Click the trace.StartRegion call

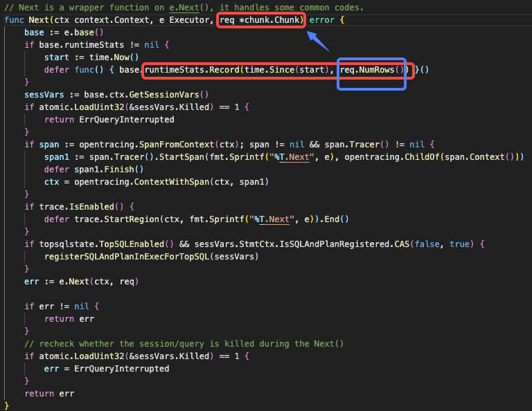118,219
